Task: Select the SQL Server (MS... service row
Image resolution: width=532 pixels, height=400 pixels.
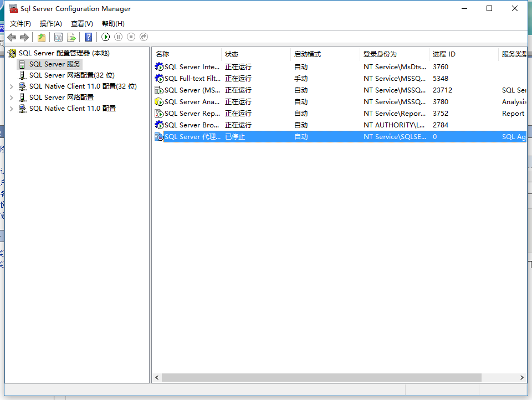Action: click(339, 90)
